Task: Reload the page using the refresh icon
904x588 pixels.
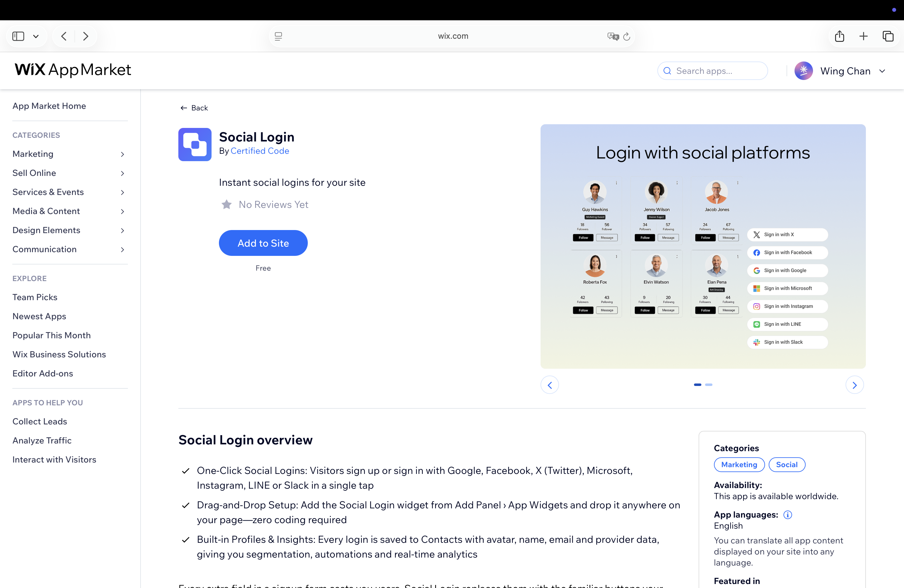Action: 627,36
